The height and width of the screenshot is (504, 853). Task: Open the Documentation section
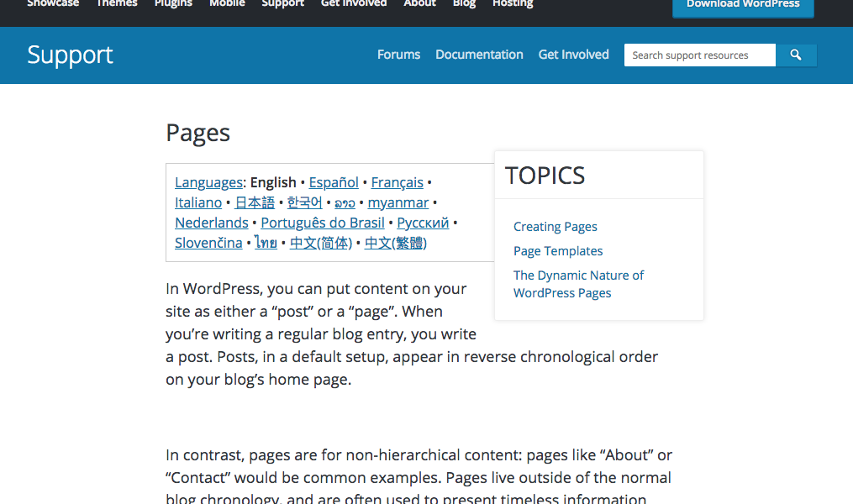(x=479, y=55)
